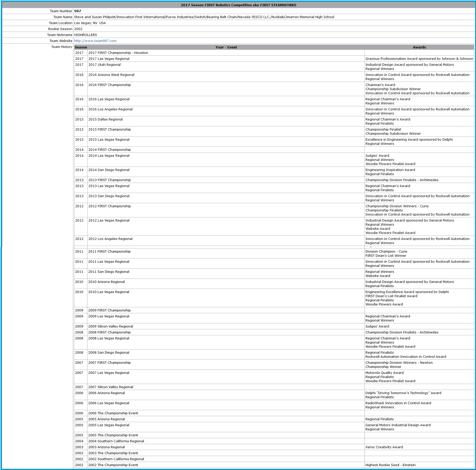Viewport: 476px width, 470px height.
Task: Select '2011 San Diego Regional' event
Action: point(109,272)
